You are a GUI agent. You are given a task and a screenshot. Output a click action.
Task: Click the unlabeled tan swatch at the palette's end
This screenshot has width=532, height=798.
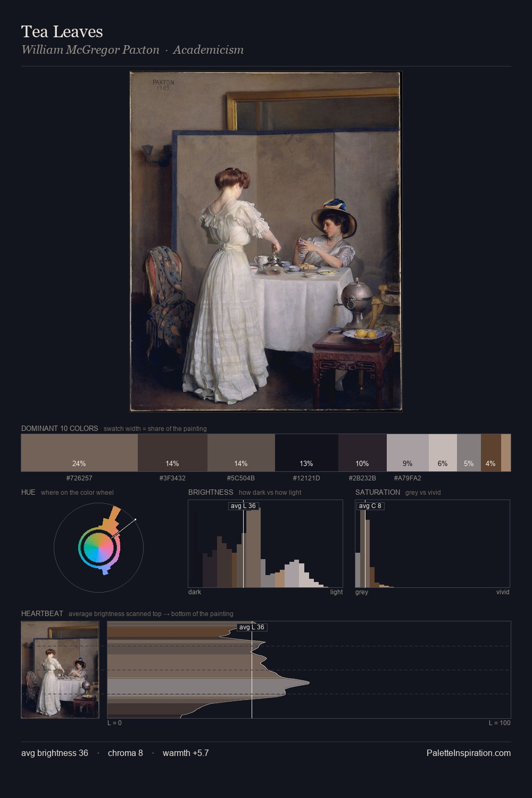point(506,453)
